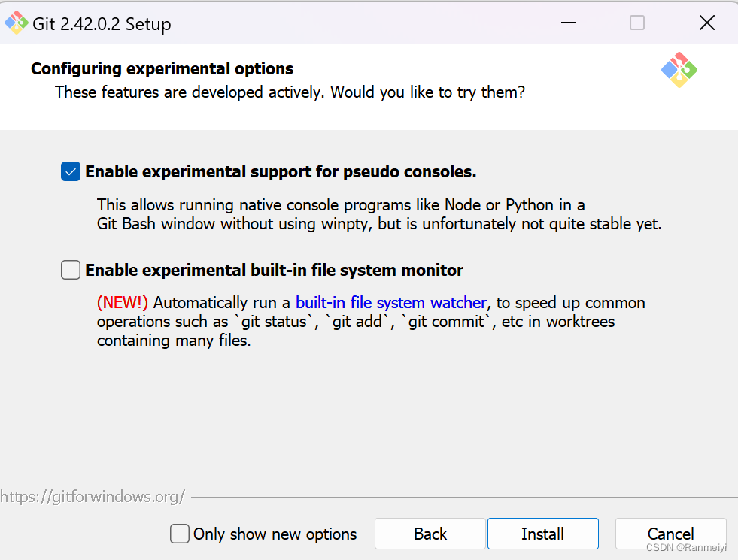Minimize the Git Setup window
The height and width of the screenshot is (560, 738).
click(569, 23)
